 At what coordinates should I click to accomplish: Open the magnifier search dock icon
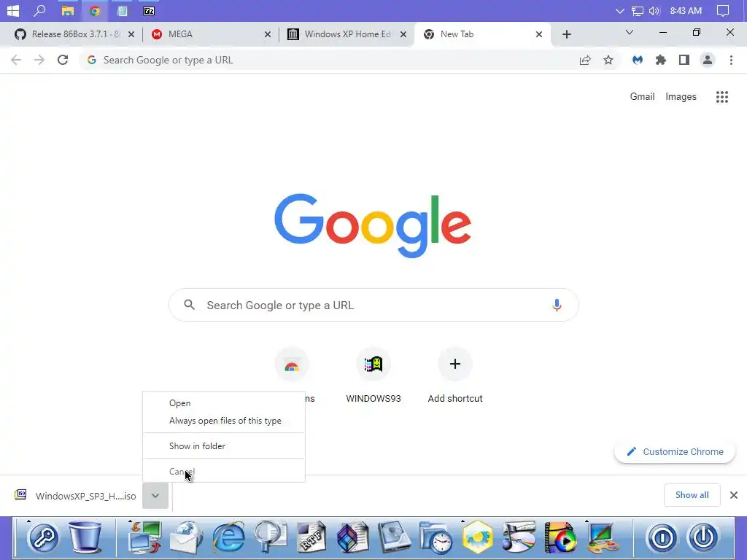270,537
